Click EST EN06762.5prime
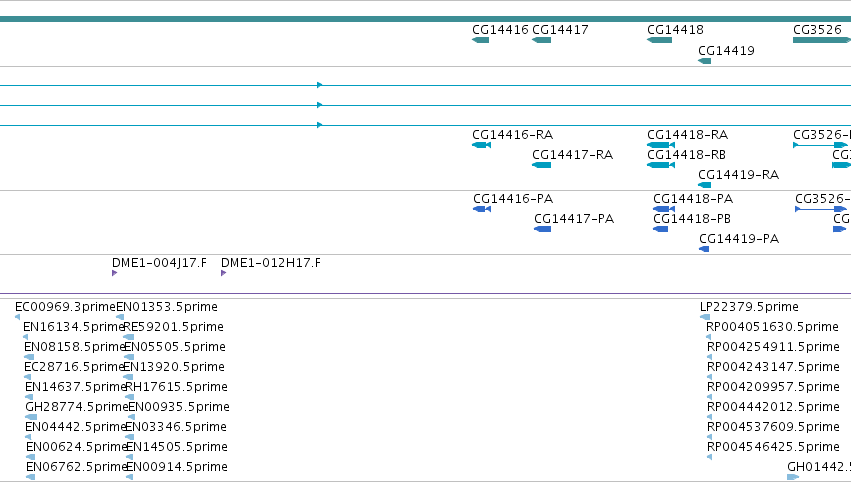Screen dimensions: 851x482 (76, 468)
